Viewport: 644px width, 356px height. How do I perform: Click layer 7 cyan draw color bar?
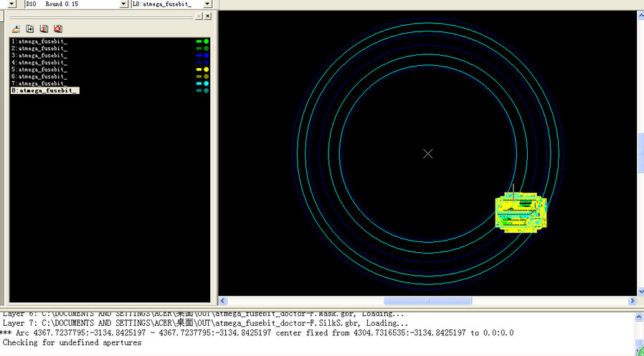[199, 83]
